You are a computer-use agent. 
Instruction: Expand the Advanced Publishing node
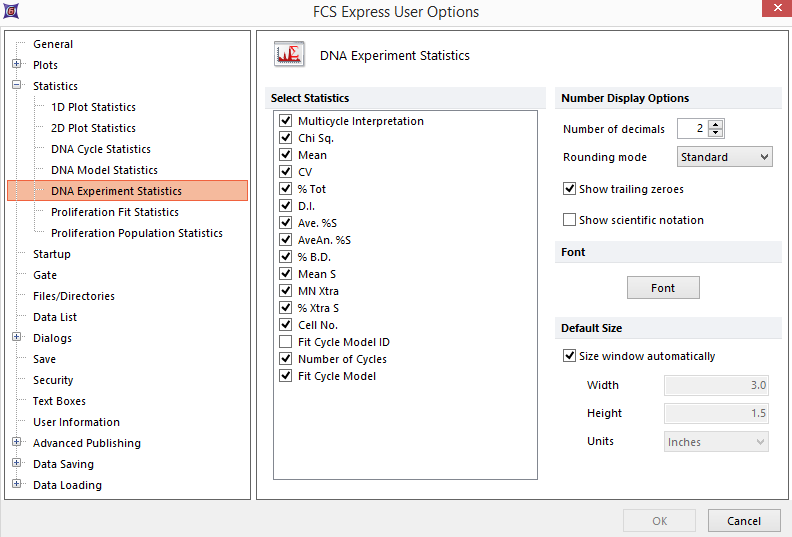click(17, 443)
